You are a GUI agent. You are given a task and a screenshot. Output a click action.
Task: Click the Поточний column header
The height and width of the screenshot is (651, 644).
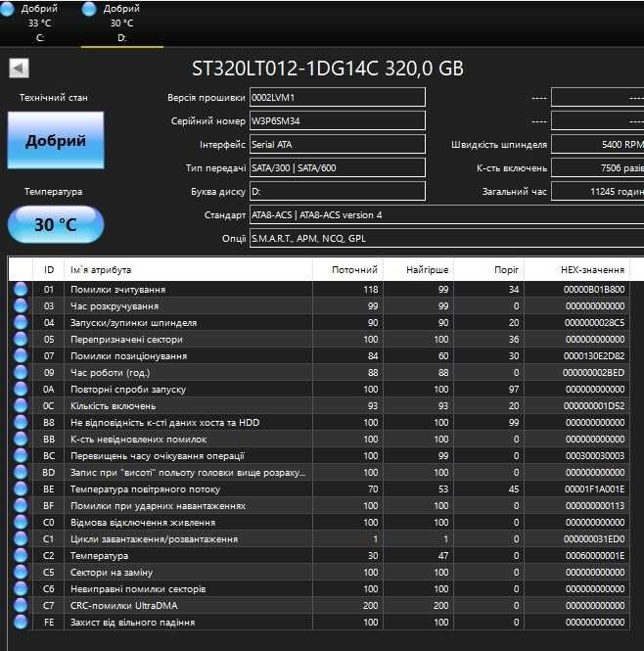click(x=347, y=270)
